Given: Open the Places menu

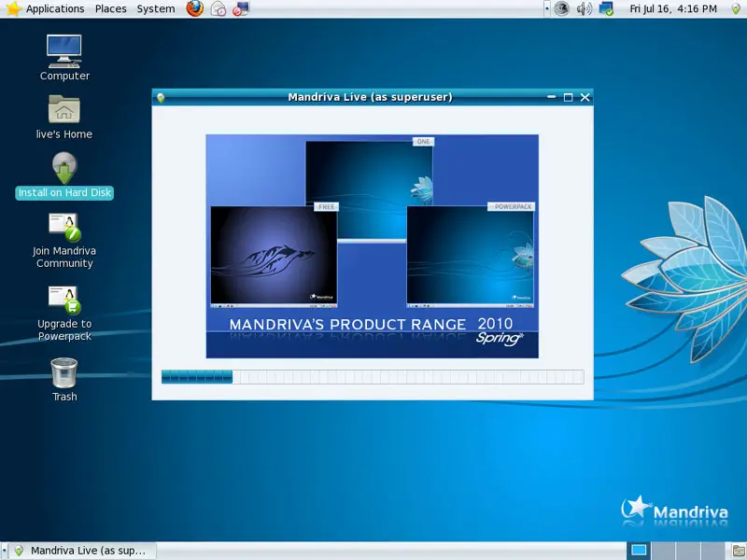Looking at the screenshot, I should [x=110, y=8].
